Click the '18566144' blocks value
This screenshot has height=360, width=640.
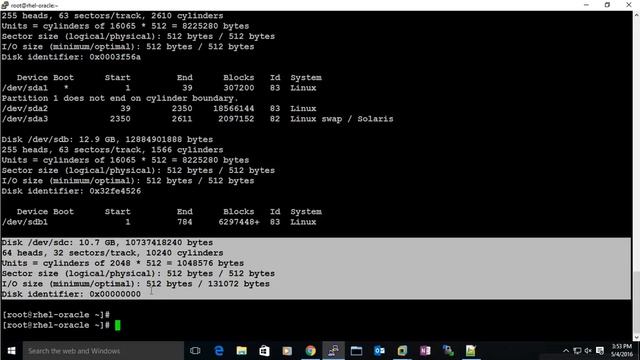(x=233, y=108)
